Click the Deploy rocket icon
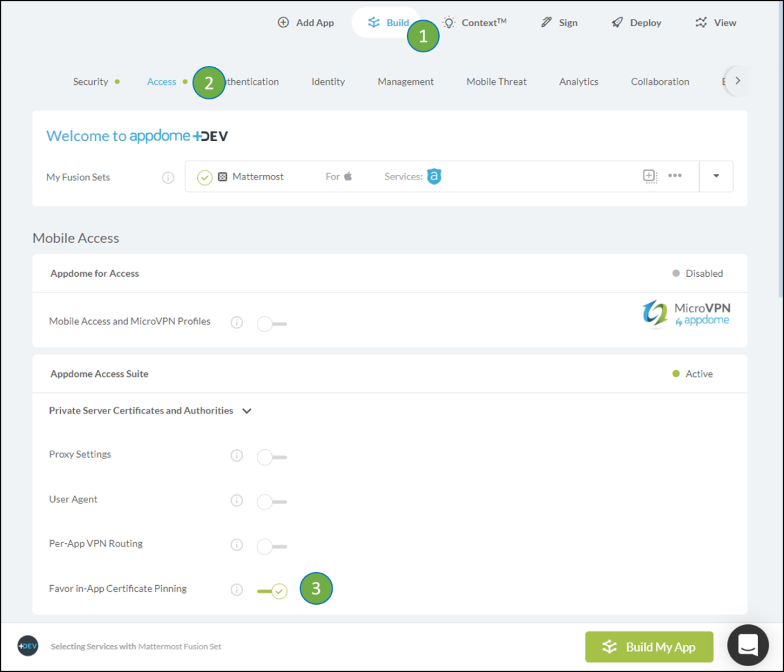 click(617, 22)
